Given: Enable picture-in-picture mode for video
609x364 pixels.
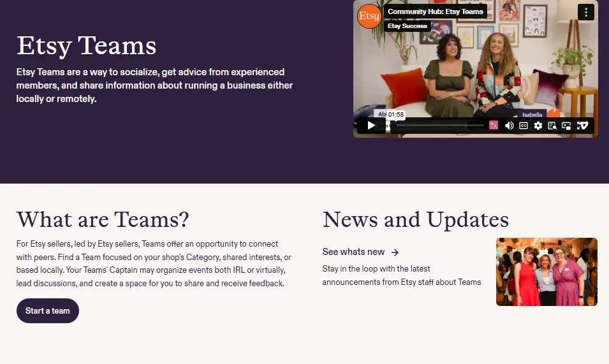Looking at the screenshot, I should pyautogui.click(x=566, y=126).
